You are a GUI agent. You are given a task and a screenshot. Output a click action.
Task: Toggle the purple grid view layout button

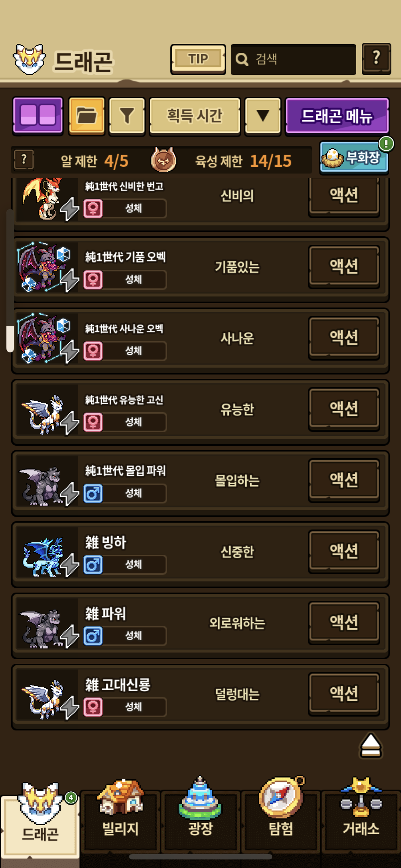pyautogui.click(x=38, y=116)
